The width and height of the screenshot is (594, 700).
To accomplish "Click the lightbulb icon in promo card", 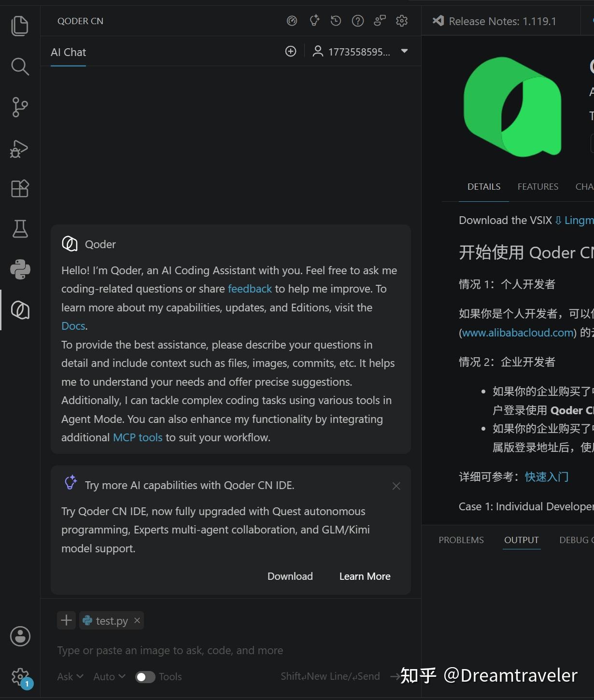I will [x=71, y=482].
